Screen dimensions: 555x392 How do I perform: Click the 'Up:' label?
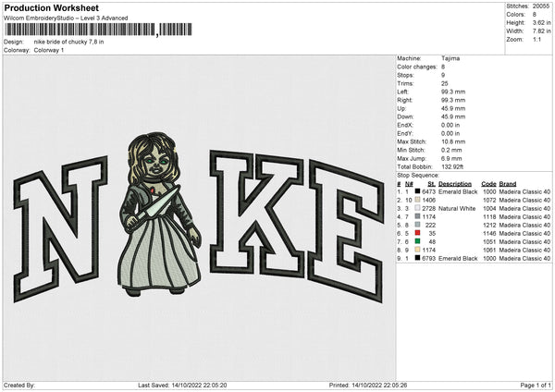point(401,108)
